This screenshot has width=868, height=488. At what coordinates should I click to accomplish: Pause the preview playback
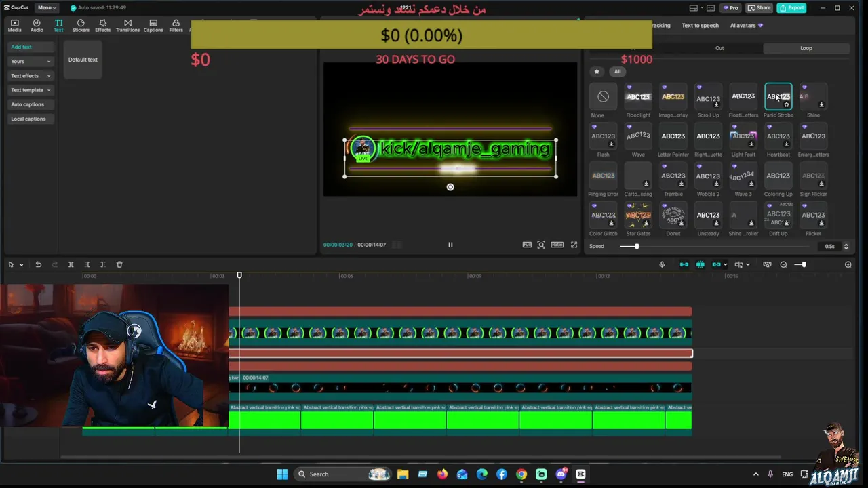click(450, 245)
